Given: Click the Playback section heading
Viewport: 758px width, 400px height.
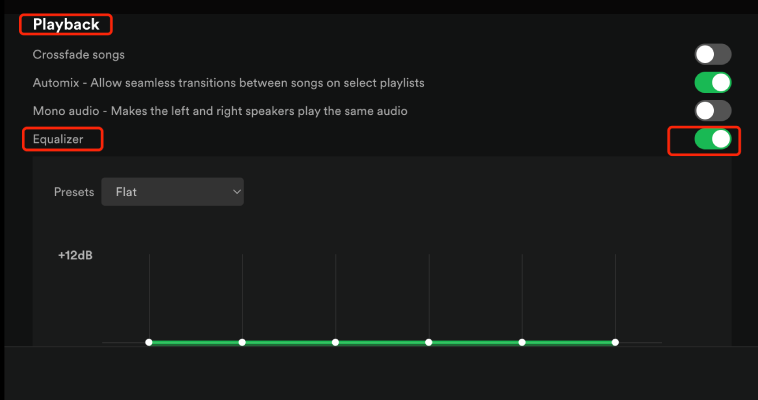Looking at the screenshot, I should (66, 23).
